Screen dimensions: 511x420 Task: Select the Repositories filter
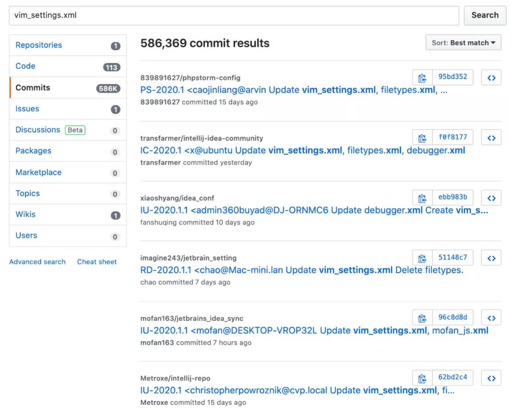[x=39, y=45]
